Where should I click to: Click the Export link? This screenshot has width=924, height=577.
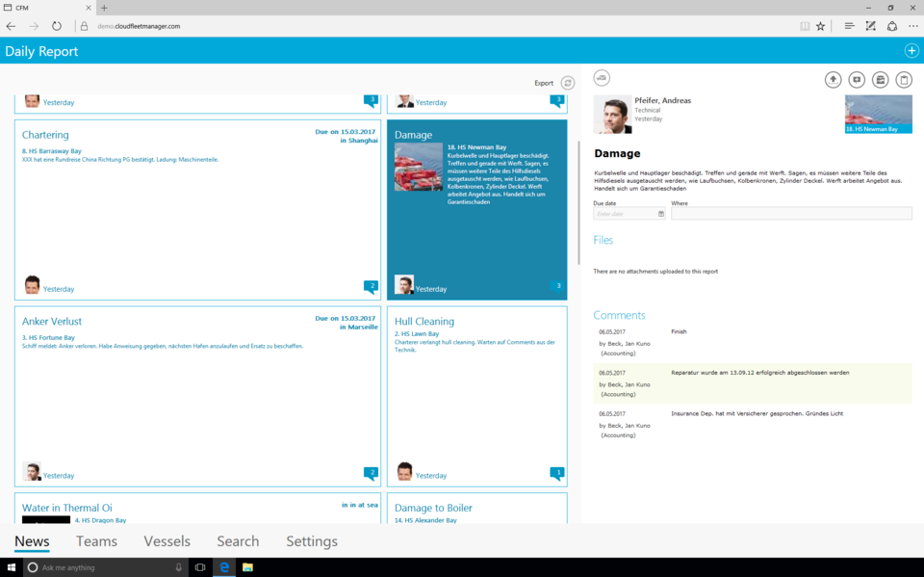coord(544,83)
